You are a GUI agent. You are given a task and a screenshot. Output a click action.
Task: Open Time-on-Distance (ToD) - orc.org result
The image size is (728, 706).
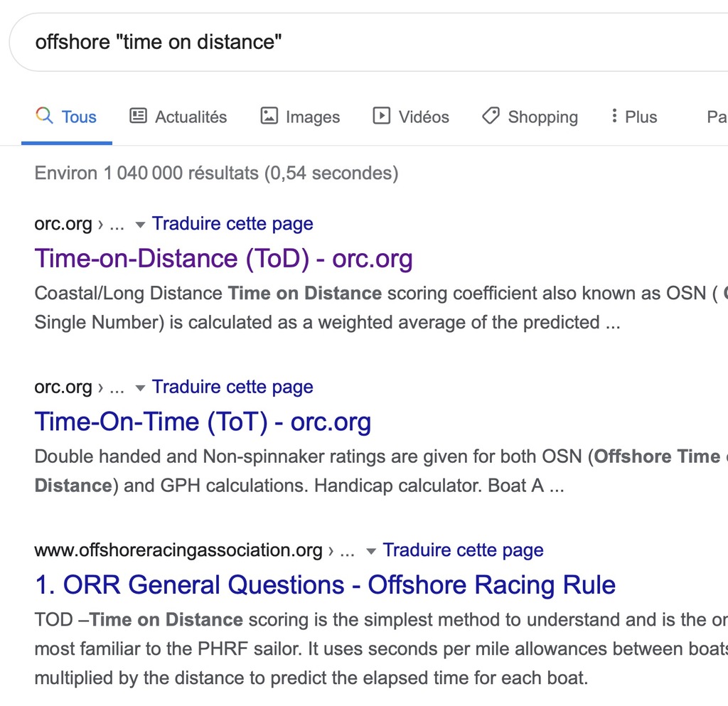(223, 259)
